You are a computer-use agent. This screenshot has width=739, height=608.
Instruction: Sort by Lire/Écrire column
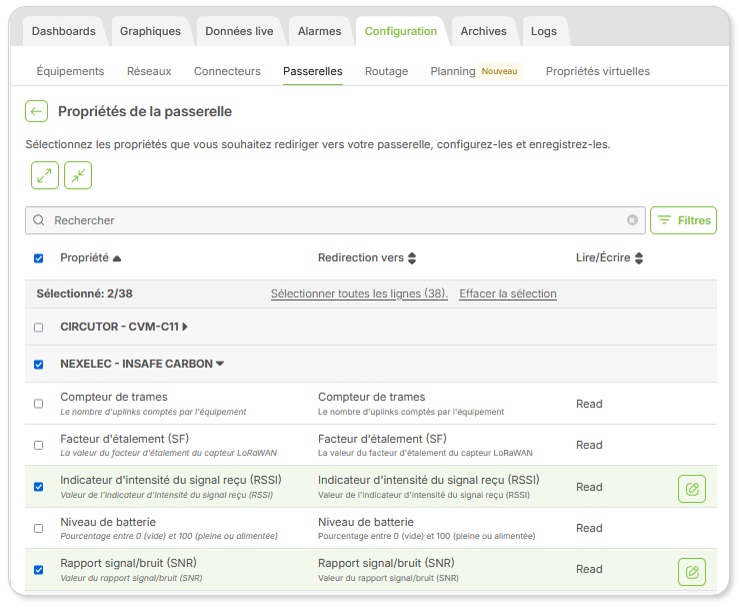tap(639, 258)
